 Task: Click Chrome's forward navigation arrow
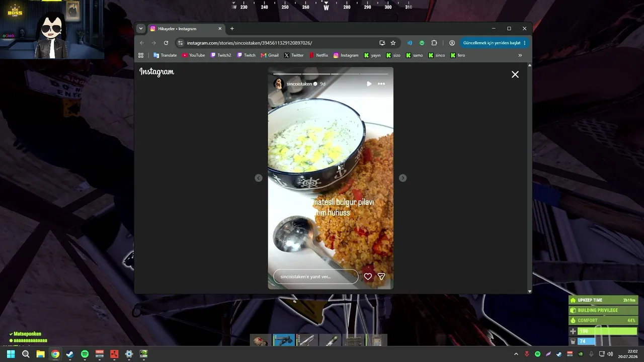coord(154,43)
